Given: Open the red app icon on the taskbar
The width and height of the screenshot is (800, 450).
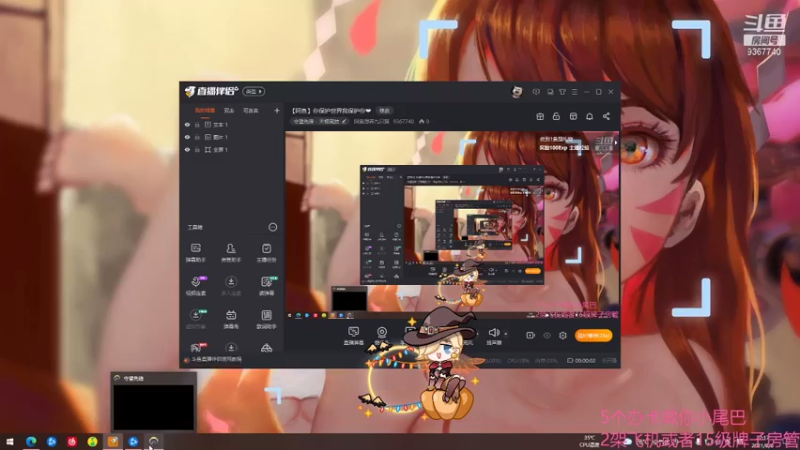Looking at the screenshot, I should click(72, 442).
